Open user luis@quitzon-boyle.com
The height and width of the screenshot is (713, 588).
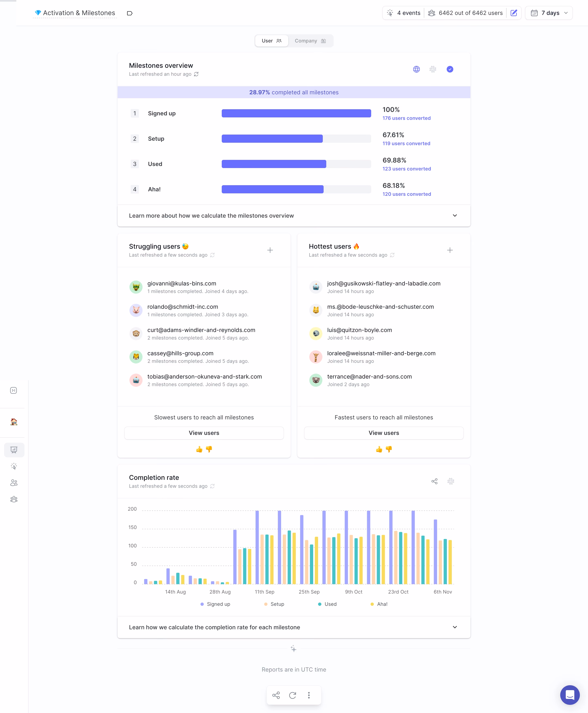(359, 330)
